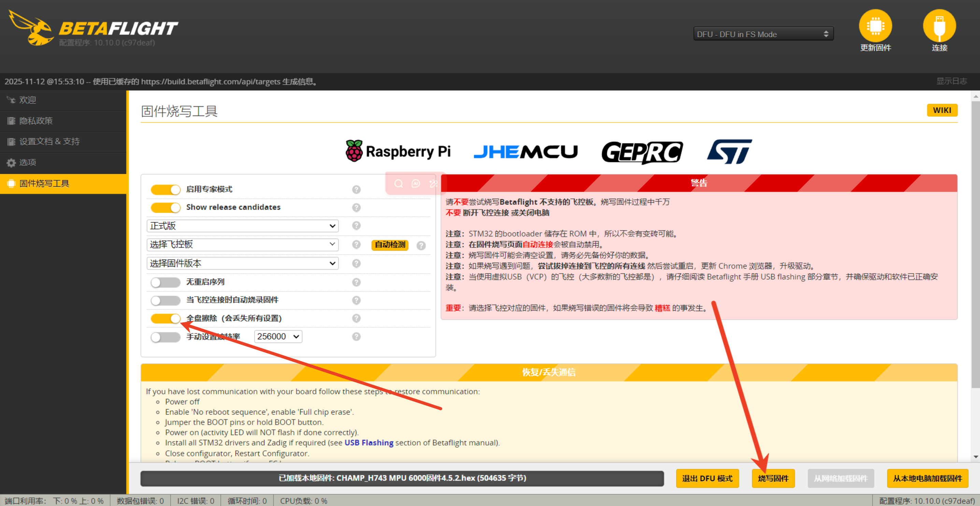Screen dimensions: 980x506
Task: Open the 选择飞控板 board dropdown
Action: tap(242, 244)
